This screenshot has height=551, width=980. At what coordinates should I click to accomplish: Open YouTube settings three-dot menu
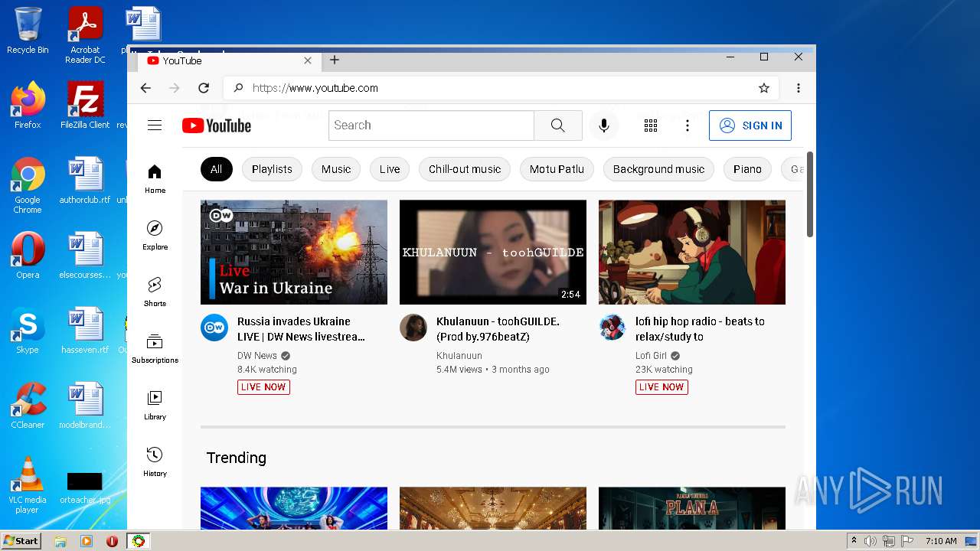pyautogui.click(x=688, y=126)
